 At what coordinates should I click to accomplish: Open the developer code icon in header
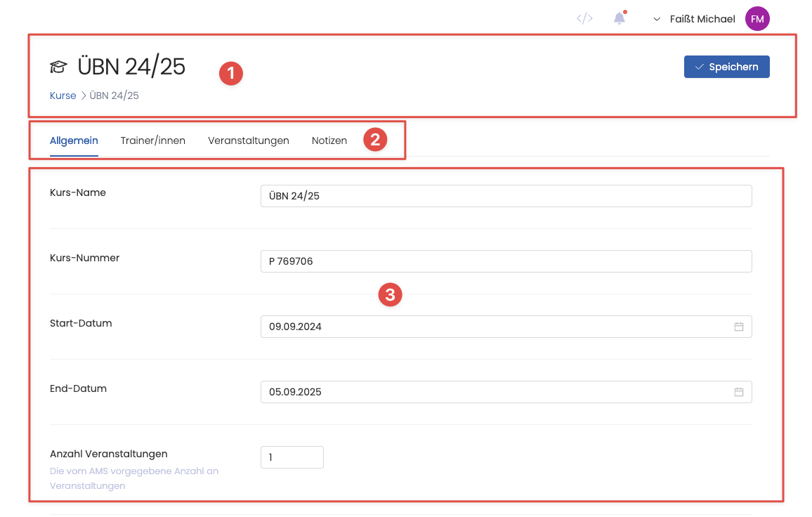pyautogui.click(x=584, y=19)
